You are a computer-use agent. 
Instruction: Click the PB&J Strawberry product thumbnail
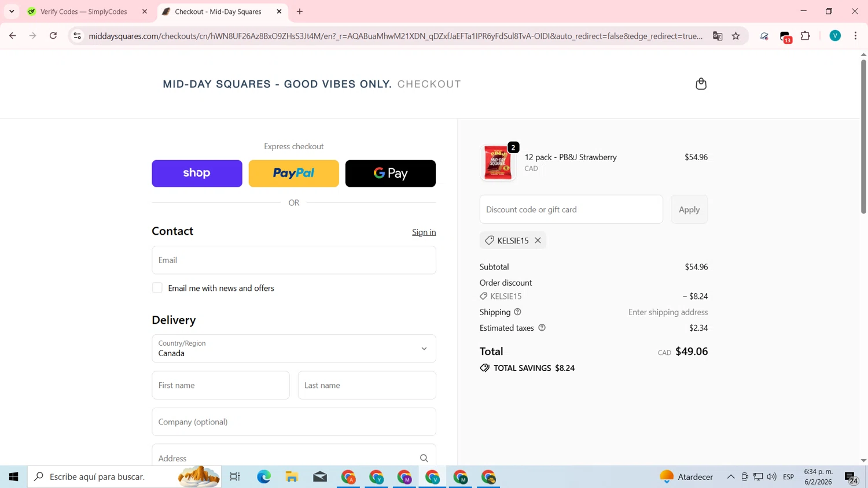498,162
